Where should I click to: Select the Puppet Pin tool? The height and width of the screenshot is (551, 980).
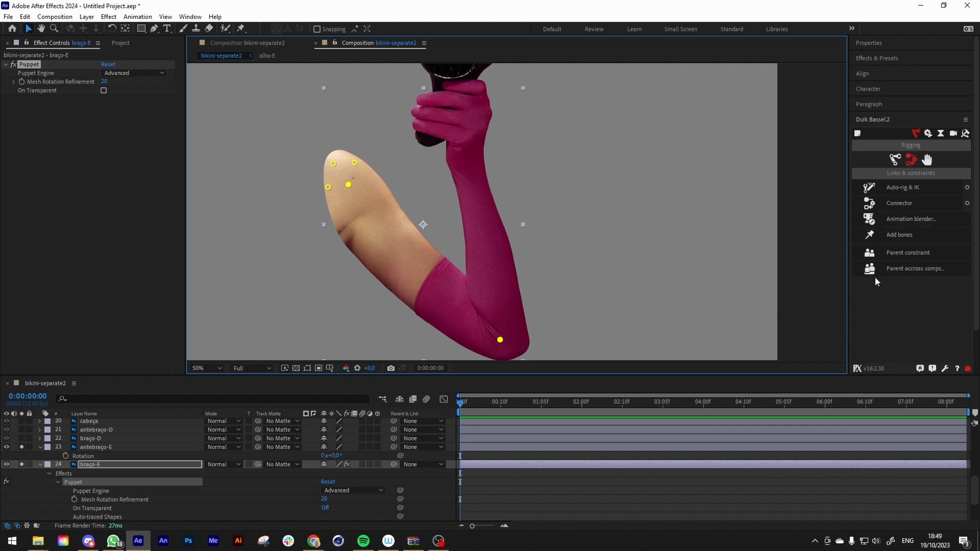click(241, 29)
